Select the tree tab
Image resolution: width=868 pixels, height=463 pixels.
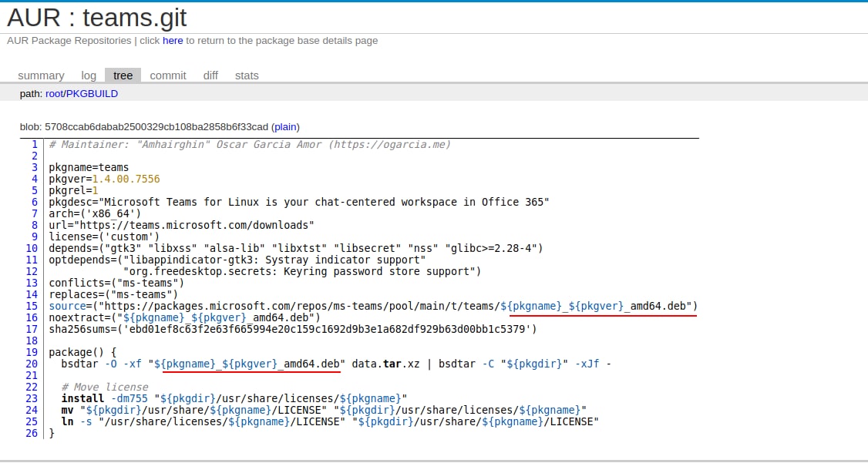pos(123,75)
